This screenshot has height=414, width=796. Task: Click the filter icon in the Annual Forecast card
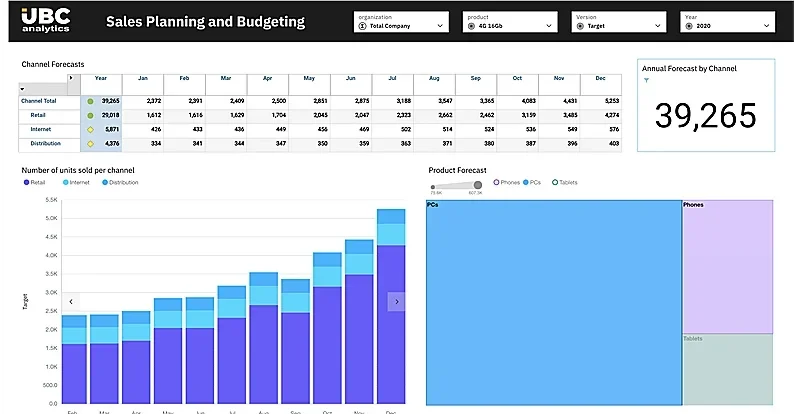(646, 80)
